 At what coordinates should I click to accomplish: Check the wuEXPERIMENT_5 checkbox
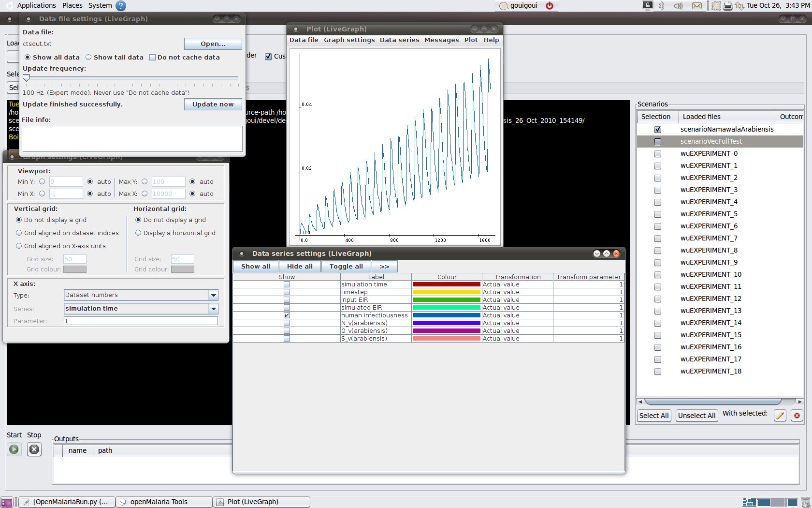[x=657, y=214]
